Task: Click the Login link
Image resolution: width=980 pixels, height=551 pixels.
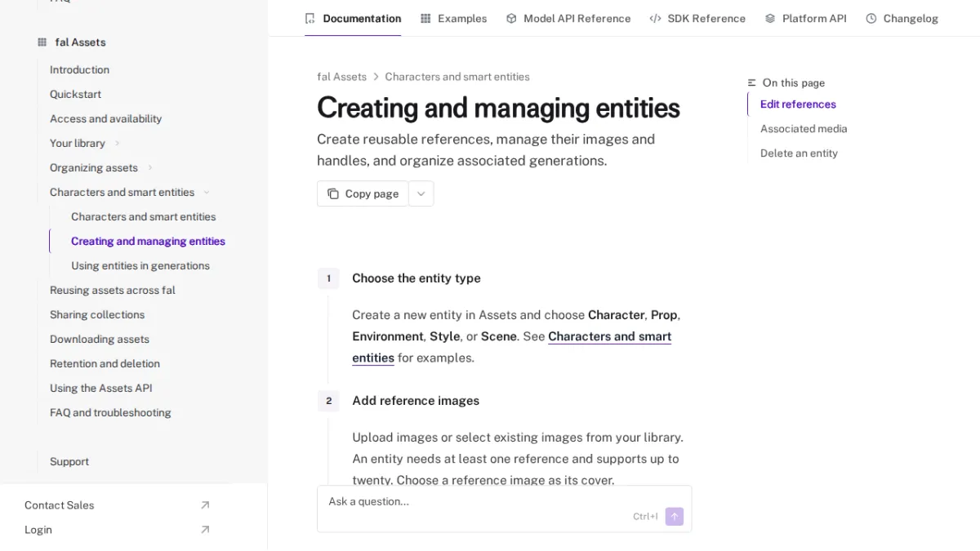Action: 38,530
